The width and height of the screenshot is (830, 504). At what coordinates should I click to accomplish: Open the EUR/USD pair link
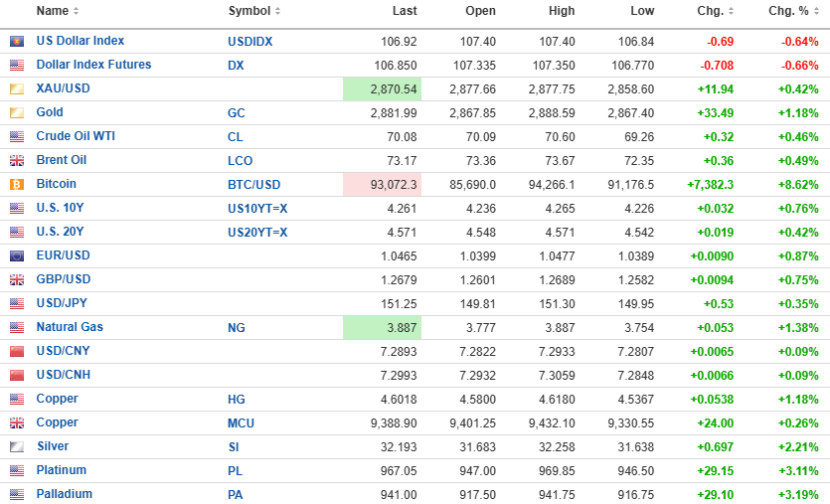pyautogui.click(x=63, y=255)
